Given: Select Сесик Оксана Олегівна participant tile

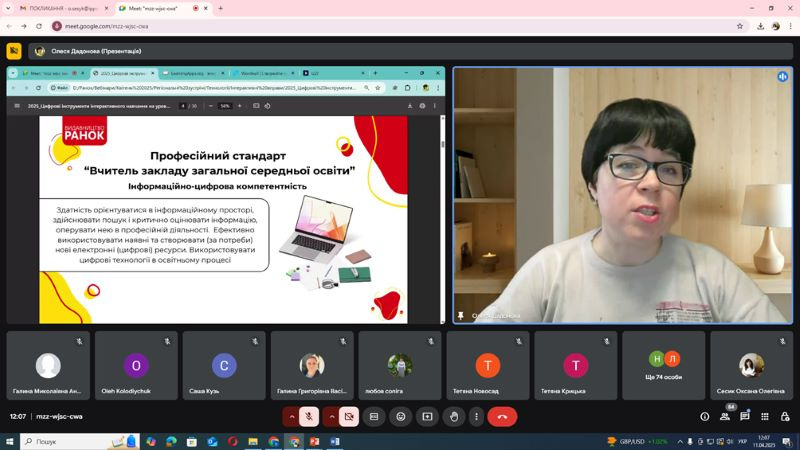Looking at the screenshot, I should (752, 365).
